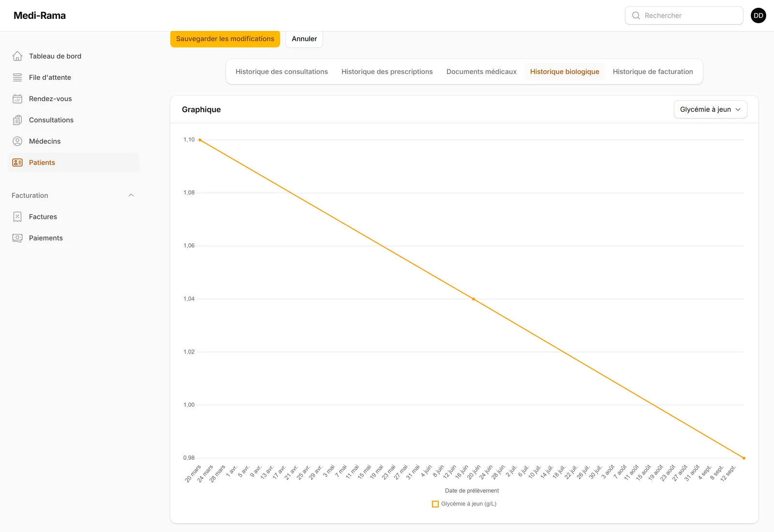Click Sauvegarder les modifications button
The image size is (774, 532).
225,39
